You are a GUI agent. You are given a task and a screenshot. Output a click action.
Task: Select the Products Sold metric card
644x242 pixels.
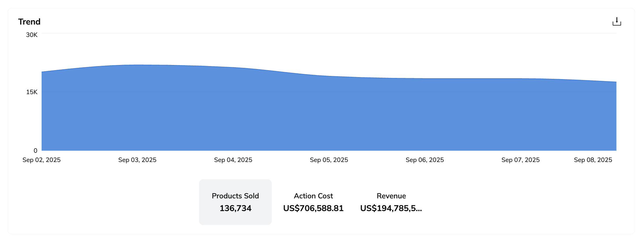[x=235, y=202]
